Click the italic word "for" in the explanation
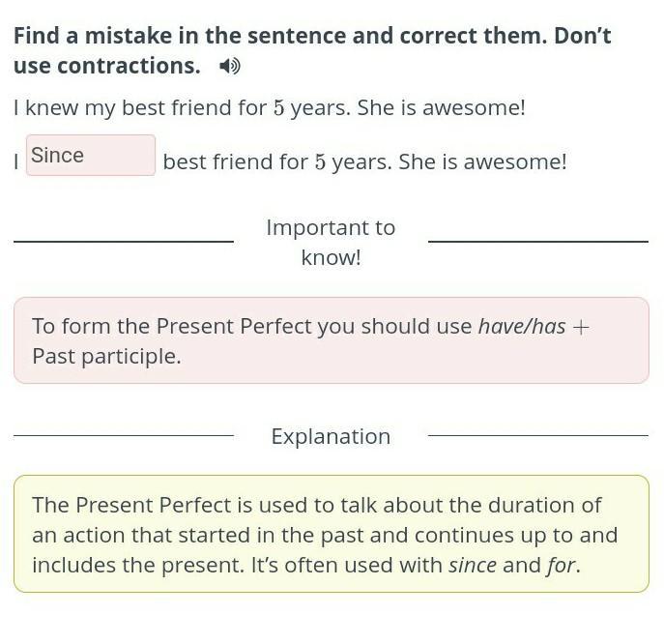 tap(562, 566)
